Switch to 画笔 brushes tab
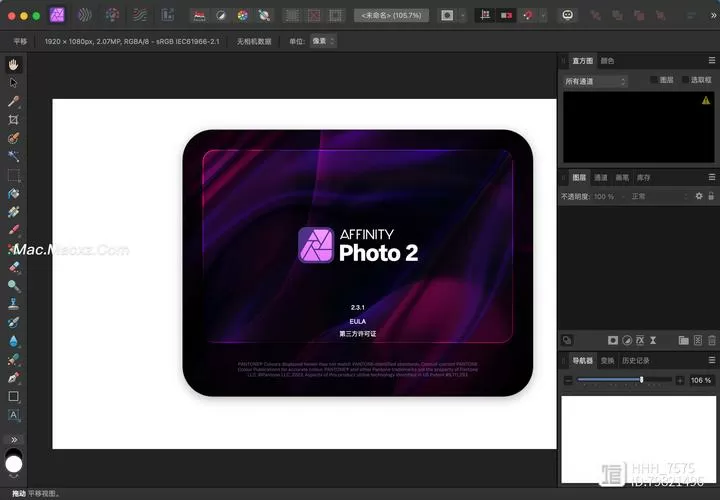The height and width of the screenshot is (500, 720). [x=622, y=177]
